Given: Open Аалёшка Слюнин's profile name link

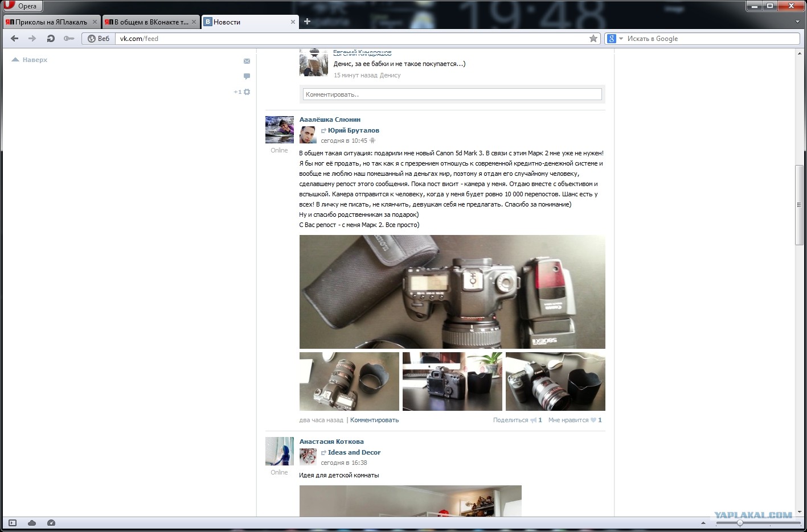Looking at the screenshot, I should (330, 119).
